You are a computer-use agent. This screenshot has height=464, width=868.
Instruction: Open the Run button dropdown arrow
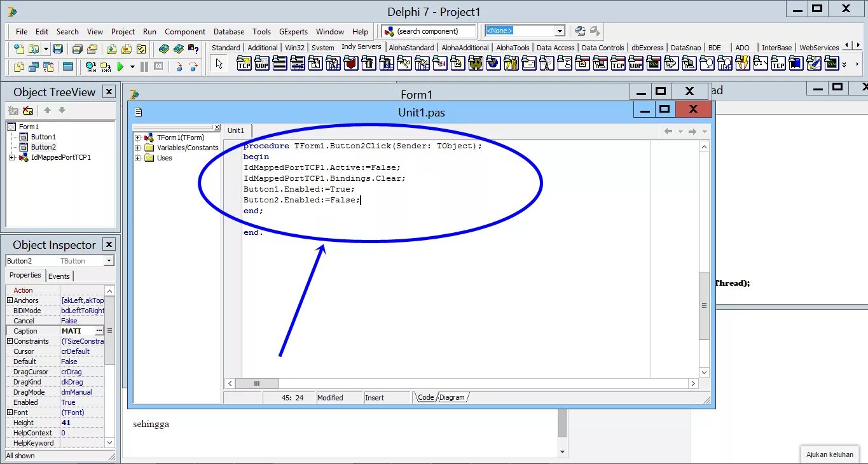pyautogui.click(x=132, y=66)
